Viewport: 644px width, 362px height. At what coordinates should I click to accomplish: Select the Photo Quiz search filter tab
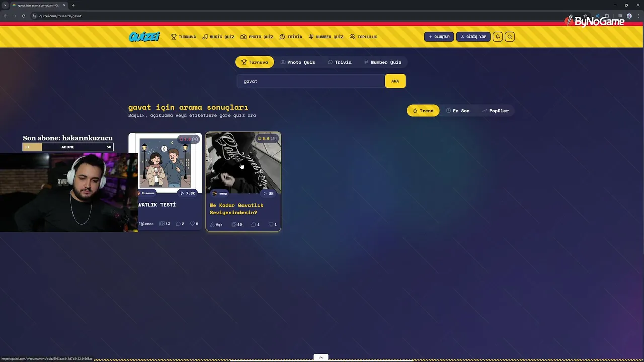coord(298,62)
